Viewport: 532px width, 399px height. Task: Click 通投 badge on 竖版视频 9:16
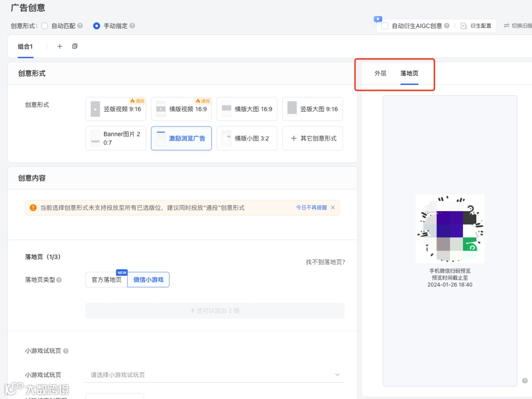137,101
